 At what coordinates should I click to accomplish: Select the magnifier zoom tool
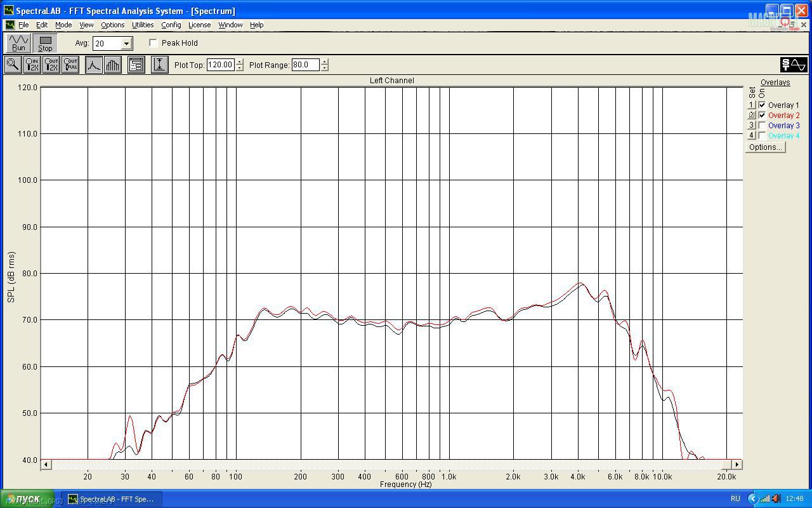coord(13,65)
